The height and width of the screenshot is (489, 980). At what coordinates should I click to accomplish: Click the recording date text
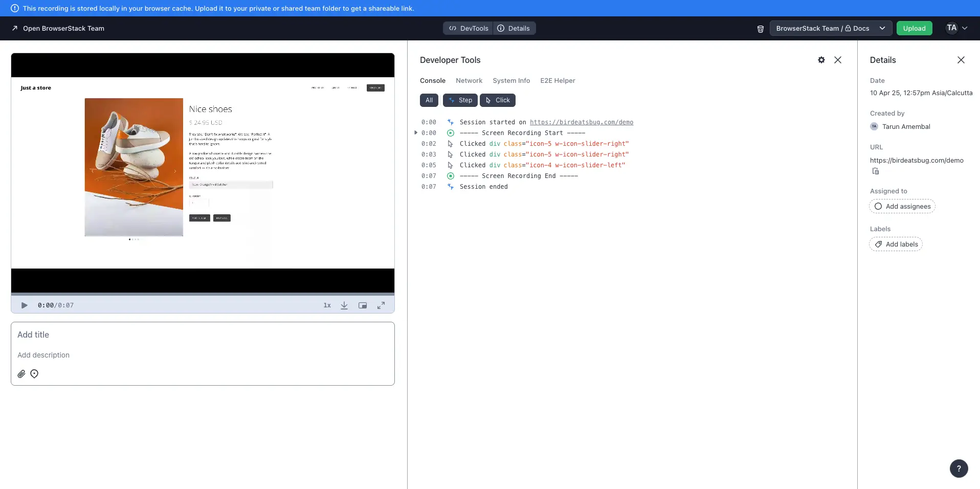point(921,93)
